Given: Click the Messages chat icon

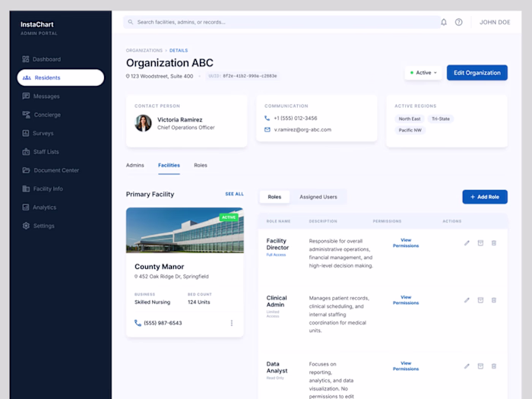Looking at the screenshot, I should [26, 96].
